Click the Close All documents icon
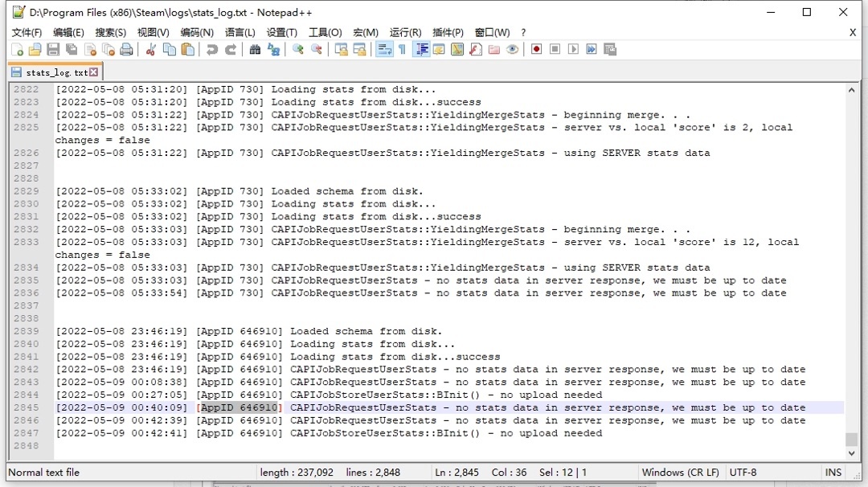This screenshot has height=487, width=868. (108, 50)
